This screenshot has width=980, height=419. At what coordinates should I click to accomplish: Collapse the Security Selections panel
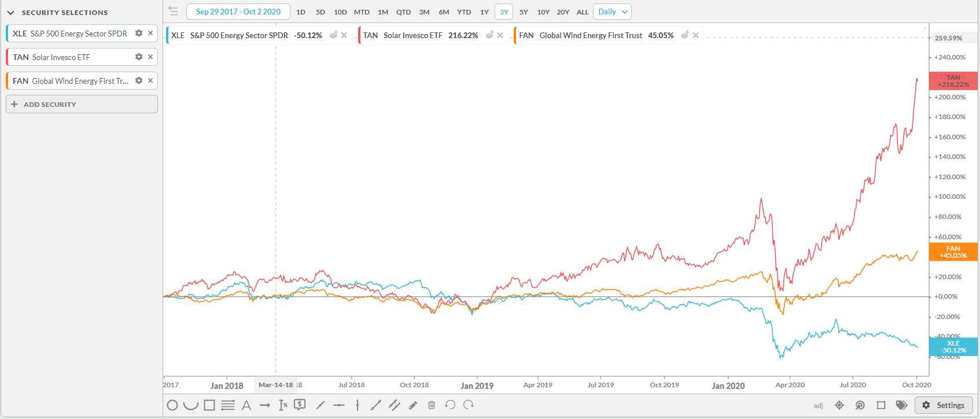(10, 13)
